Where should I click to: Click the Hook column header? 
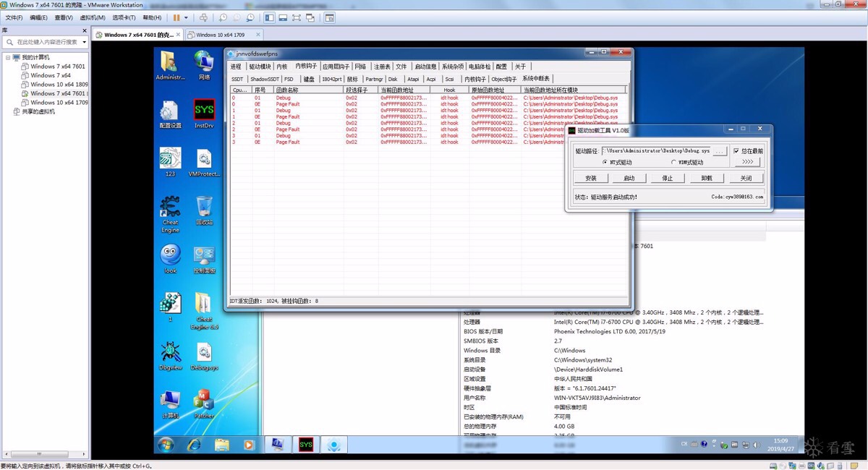tap(450, 90)
